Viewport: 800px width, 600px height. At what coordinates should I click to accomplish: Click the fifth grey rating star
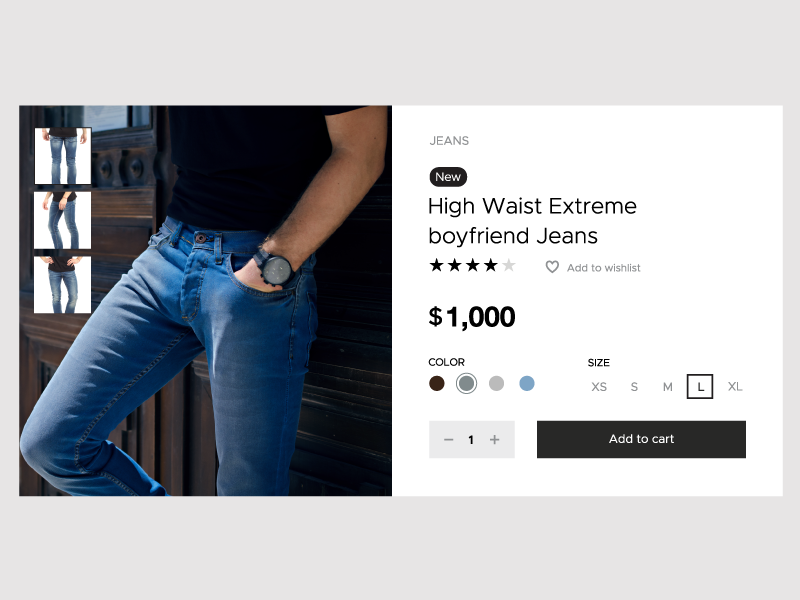(x=509, y=265)
